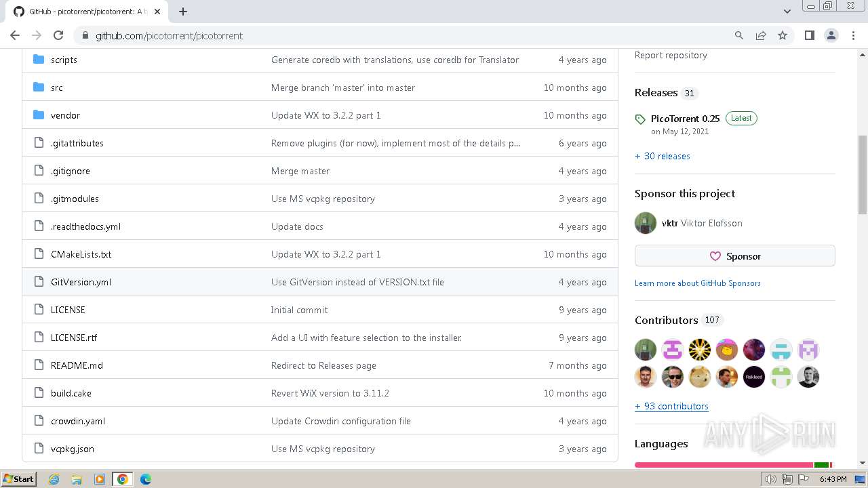This screenshot has height=488, width=868.
Task: Open the Chrome three-dot menu
Action: click(x=853, y=35)
